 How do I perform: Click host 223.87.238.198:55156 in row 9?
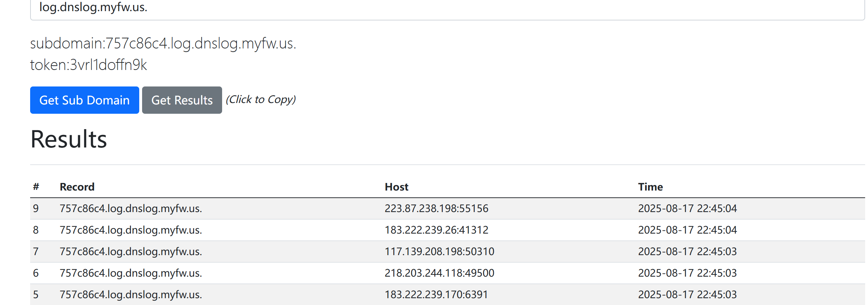click(436, 208)
